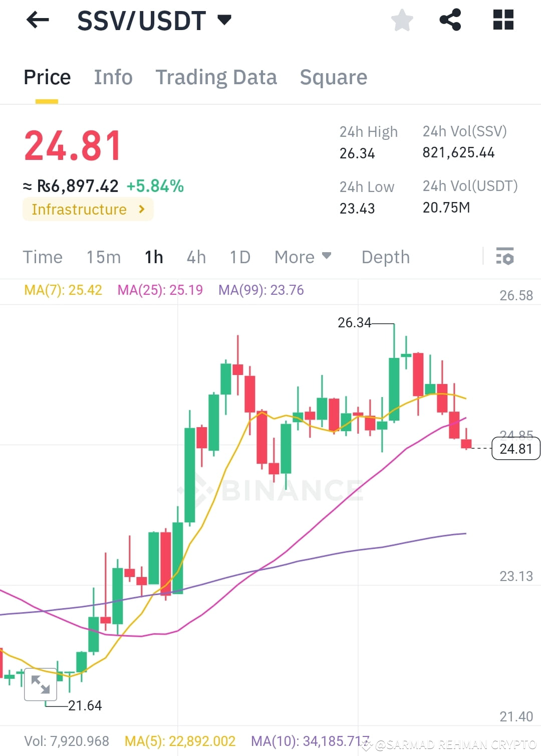Open the Time interval selector
541x756 pixels.
[43, 257]
